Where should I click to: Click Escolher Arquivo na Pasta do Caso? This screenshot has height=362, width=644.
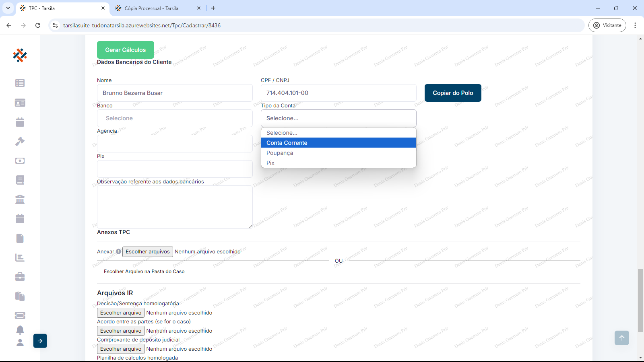[x=144, y=271]
